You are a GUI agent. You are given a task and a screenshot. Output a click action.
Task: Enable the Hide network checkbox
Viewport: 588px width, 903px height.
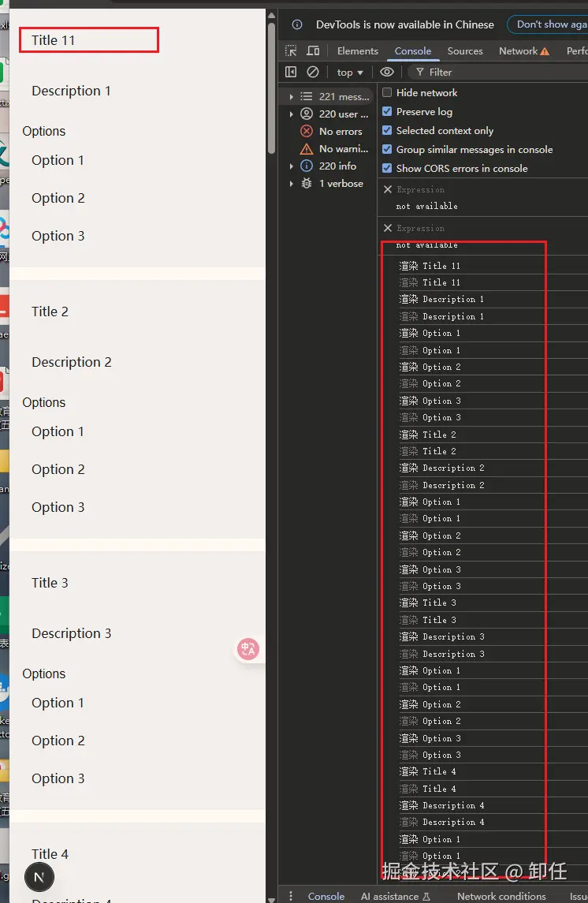(387, 92)
